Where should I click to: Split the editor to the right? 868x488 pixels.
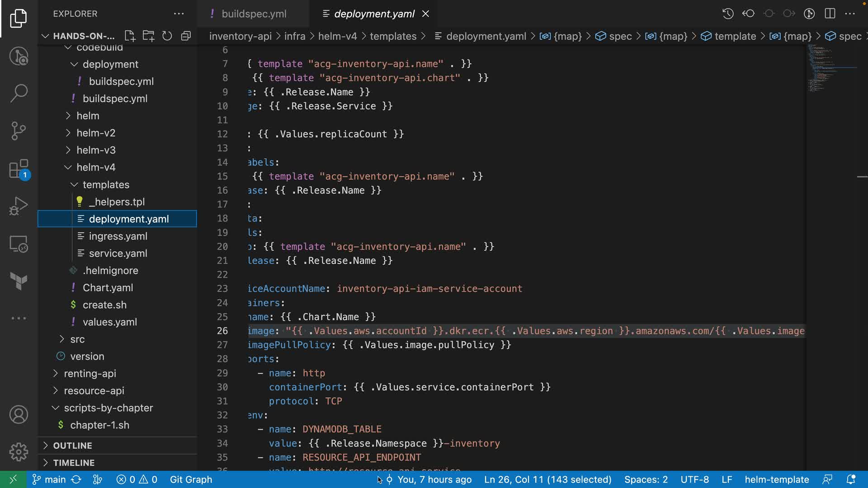(830, 14)
